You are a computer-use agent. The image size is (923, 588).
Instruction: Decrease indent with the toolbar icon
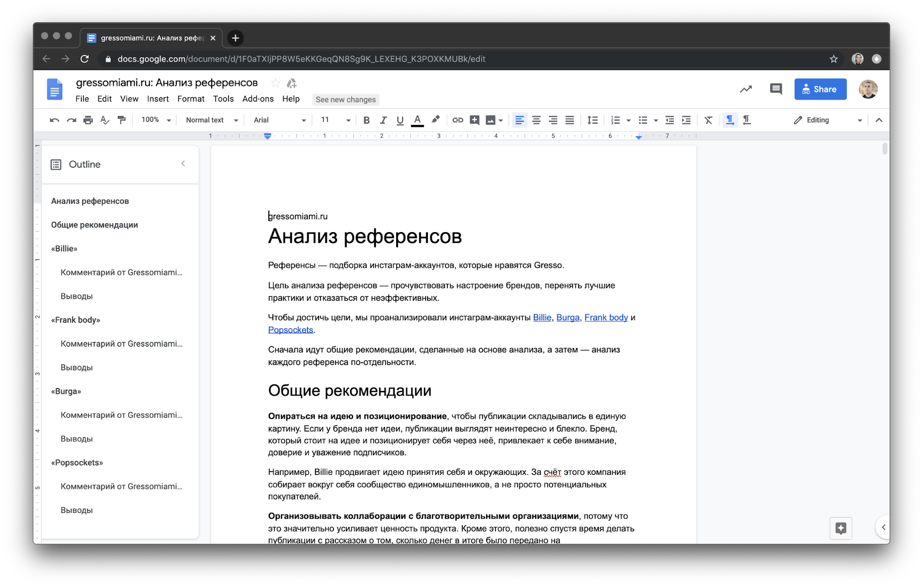[x=670, y=120]
